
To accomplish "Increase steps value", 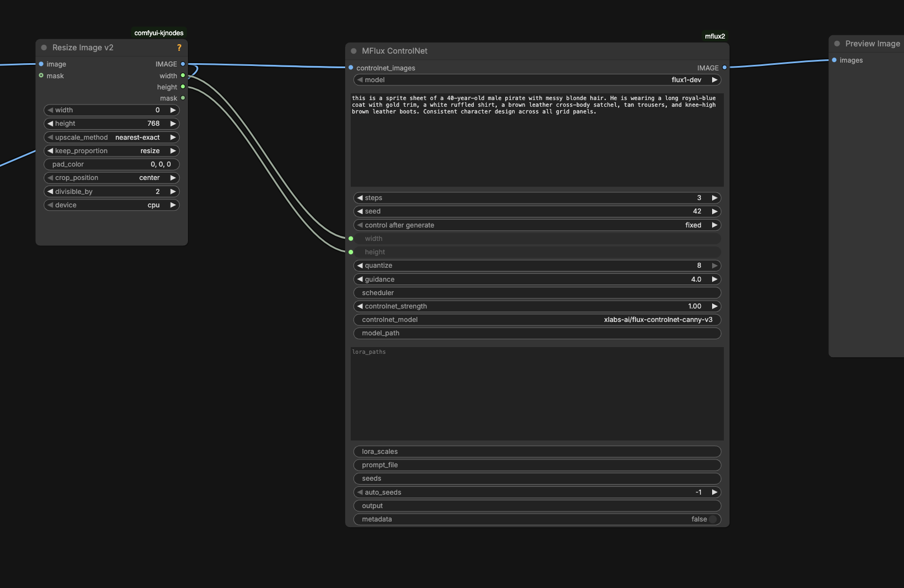I will pyautogui.click(x=714, y=198).
